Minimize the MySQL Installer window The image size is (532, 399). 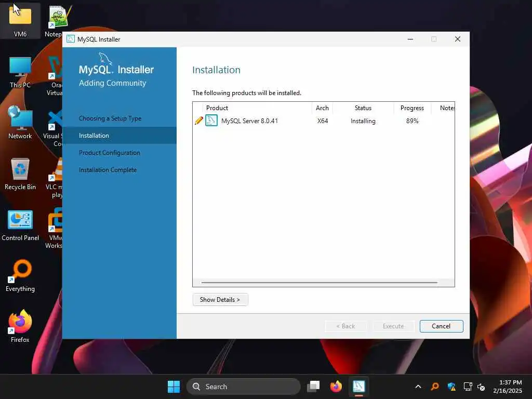[x=410, y=39]
